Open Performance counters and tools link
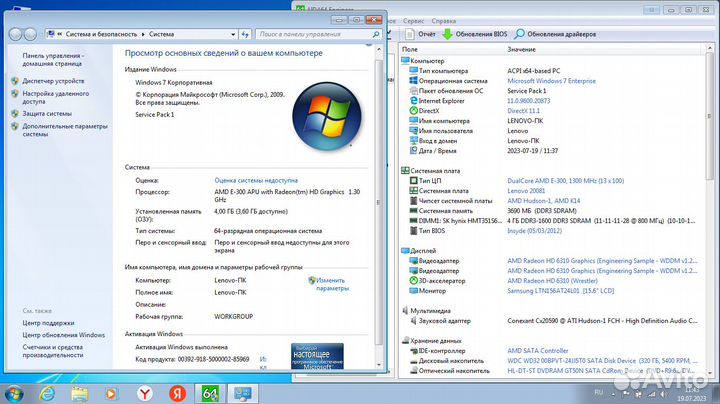This screenshot has width=720, height=404. (x=53, y=351)
